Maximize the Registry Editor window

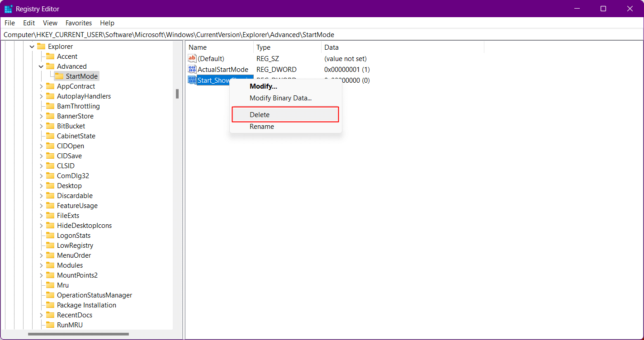[603, 9]
